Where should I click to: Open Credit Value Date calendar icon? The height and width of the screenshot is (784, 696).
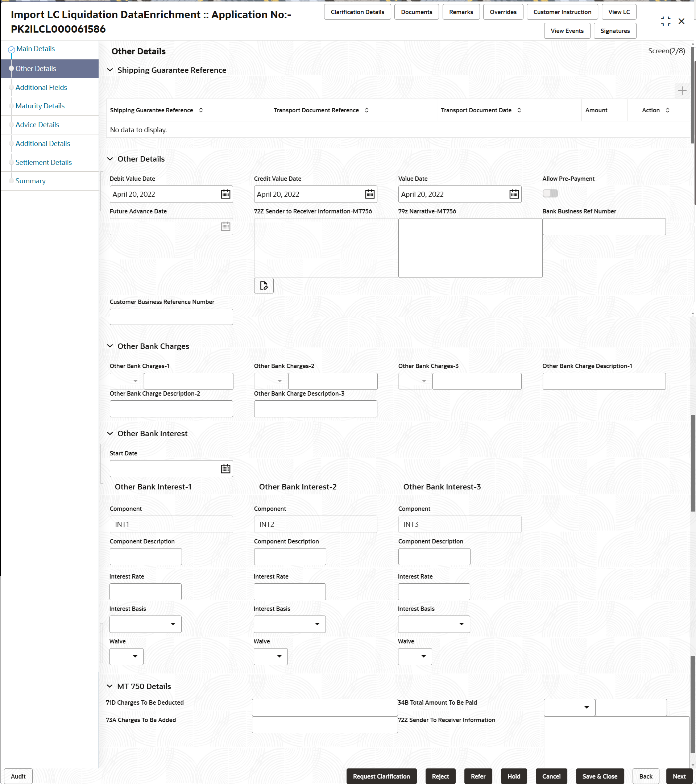(369, 194)
